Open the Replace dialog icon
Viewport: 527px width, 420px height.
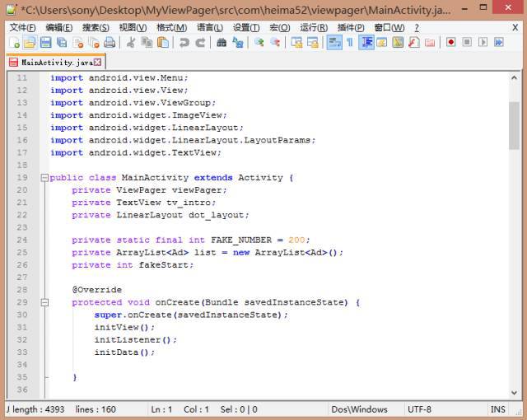(238, 43)
